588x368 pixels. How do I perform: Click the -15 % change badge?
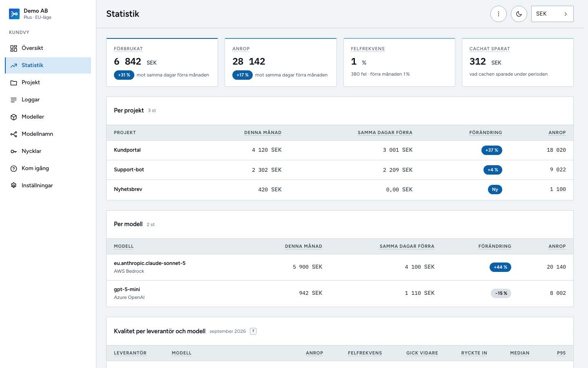pos(501,293)
